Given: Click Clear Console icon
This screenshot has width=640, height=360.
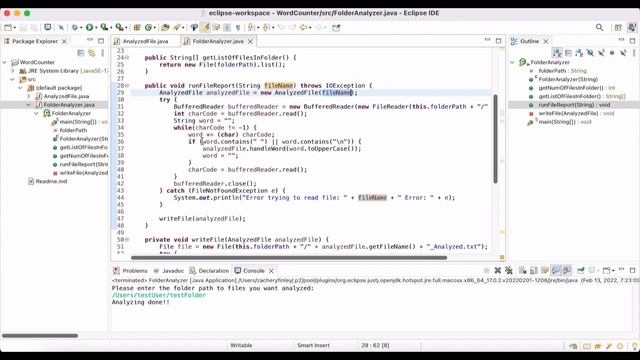Looking at the screenshot, I should [x=523, y=270].
